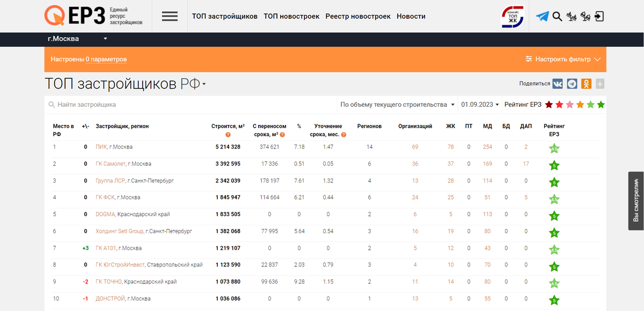Share via Telegram icon next to Поделиться

(x=572, y=84)
